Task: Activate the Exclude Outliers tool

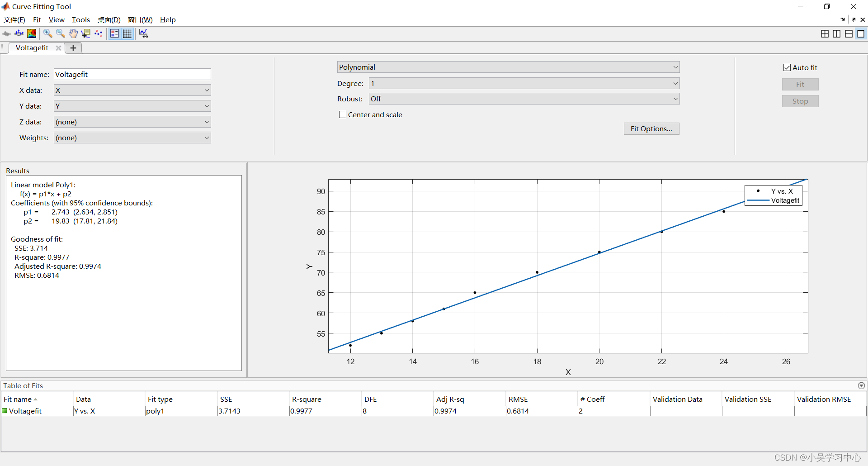Action: (x=99, y=33)
